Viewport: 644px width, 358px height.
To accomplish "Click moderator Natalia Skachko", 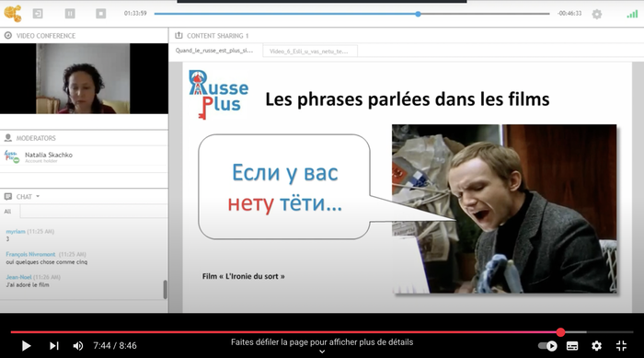I will (x=49, y=155).
